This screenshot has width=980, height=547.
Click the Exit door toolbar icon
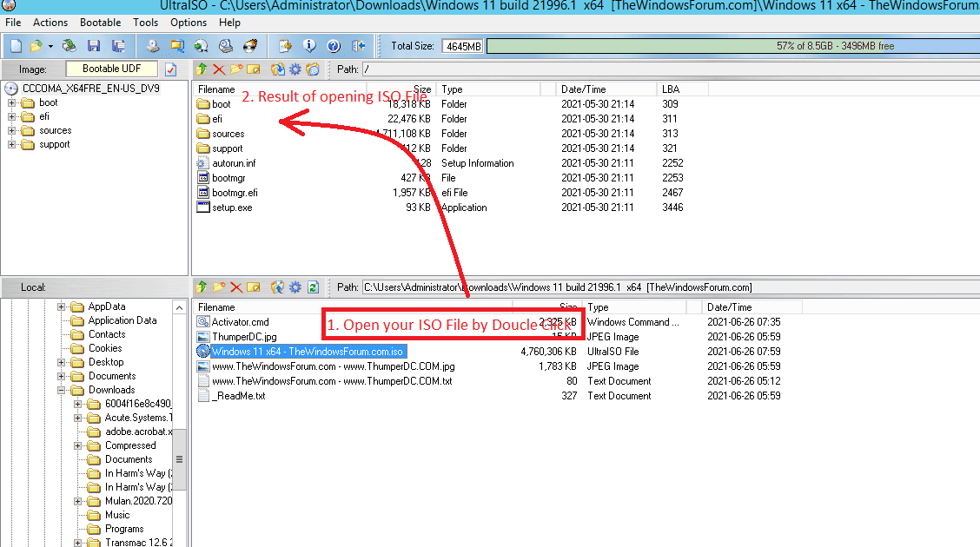pyautogui.click(x=358, y=45)
